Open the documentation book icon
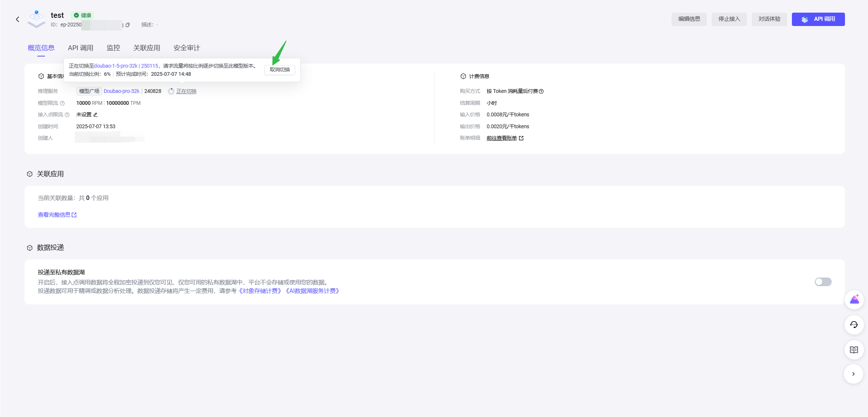This screenshot has height=417, width=868. click(854, 350)
